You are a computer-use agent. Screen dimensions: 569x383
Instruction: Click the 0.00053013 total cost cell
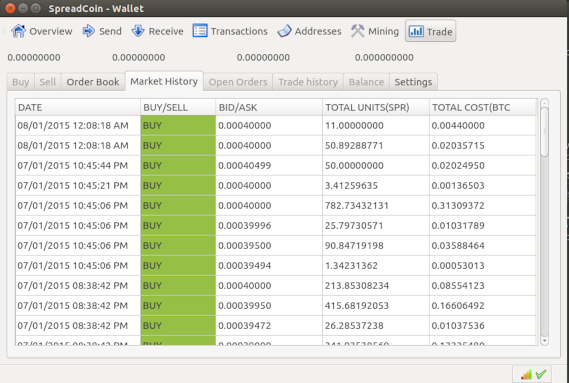483,265
